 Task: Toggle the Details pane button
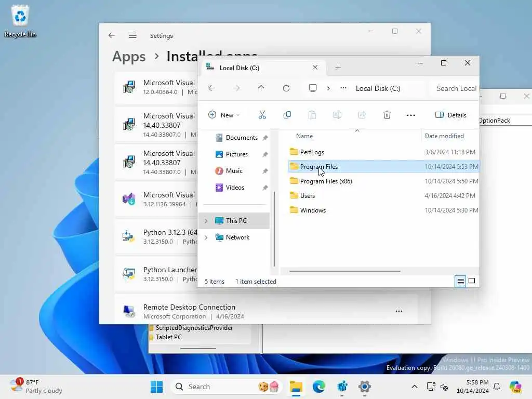tap(451, 115)
